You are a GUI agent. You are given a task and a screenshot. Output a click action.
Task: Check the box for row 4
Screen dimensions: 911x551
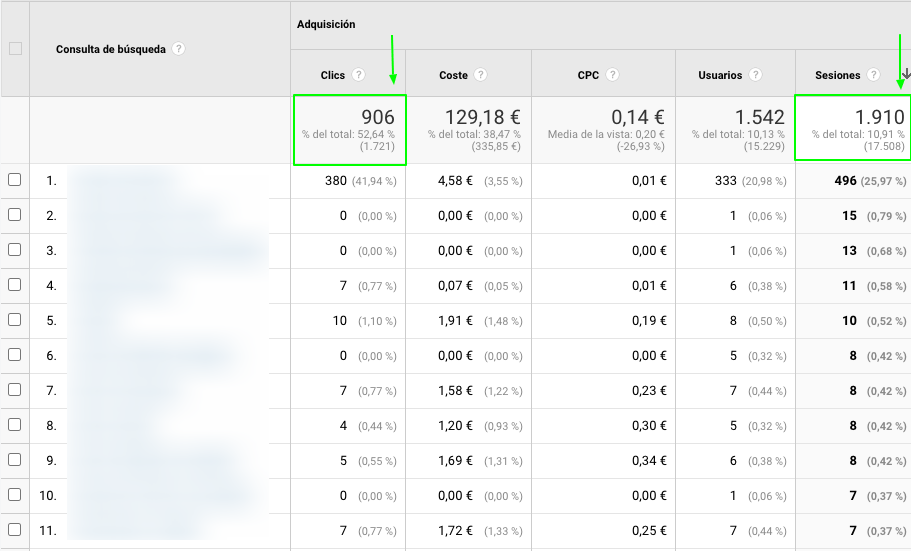pos(15,284)
